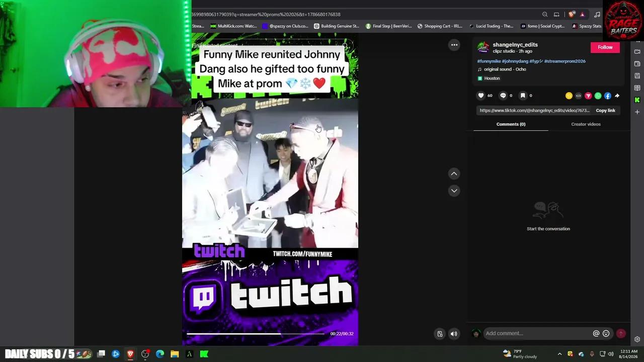Like the video with the heart icon
This screenshot has height=362, width=644.
pos(481,96)
